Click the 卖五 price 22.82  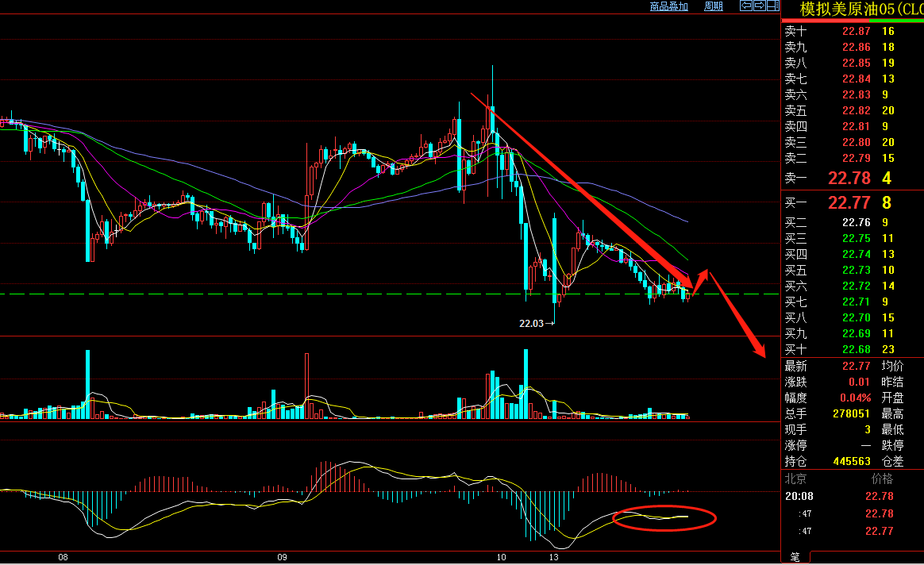click(857, 111)
